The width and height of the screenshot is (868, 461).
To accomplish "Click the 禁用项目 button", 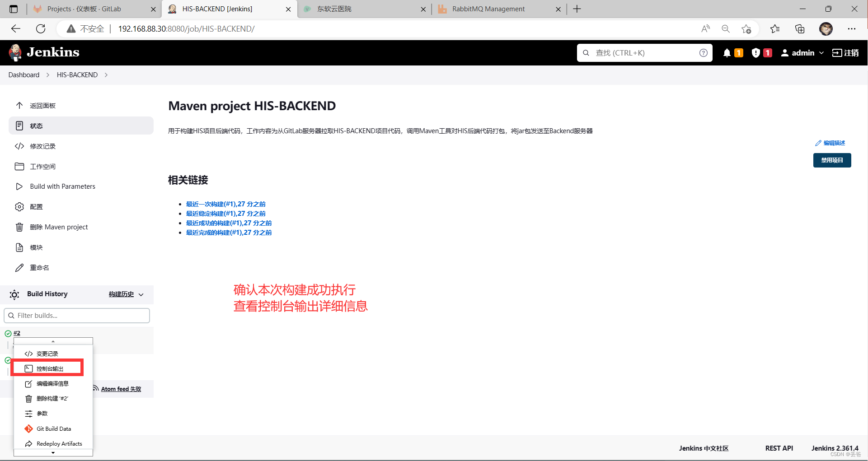I will (x=832, y=160).
